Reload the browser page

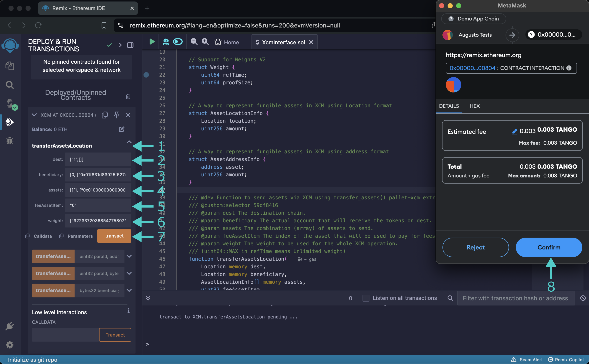(x=38, y=25)
